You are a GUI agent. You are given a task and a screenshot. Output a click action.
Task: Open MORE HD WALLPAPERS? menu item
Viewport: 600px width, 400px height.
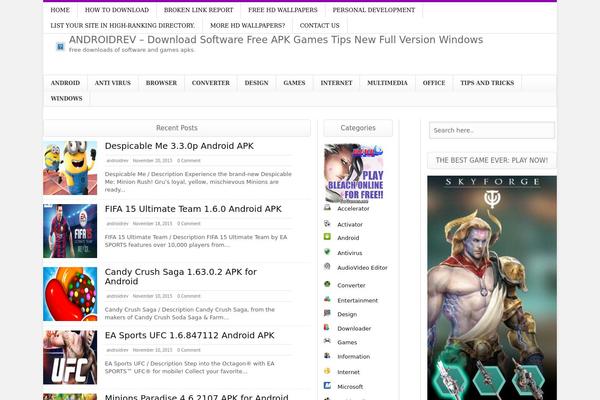248,26
